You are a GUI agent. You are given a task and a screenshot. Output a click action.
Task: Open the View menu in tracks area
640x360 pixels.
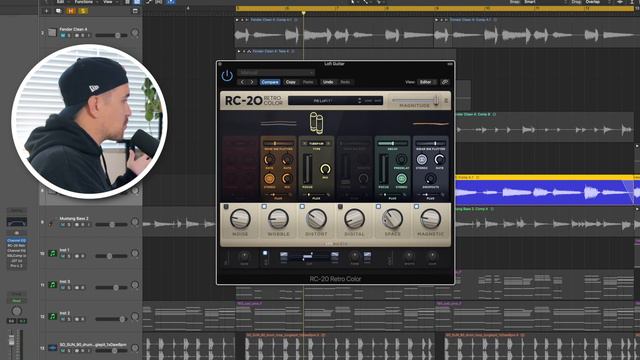click(108, 2)
